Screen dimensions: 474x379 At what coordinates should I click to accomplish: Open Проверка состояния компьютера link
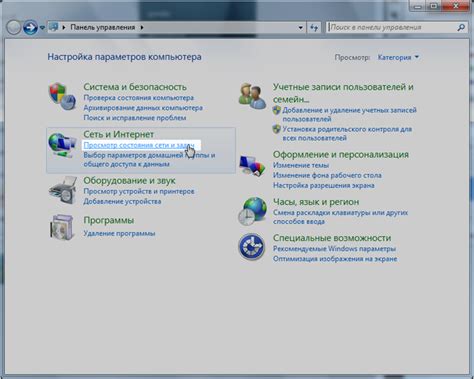(139, 98)
